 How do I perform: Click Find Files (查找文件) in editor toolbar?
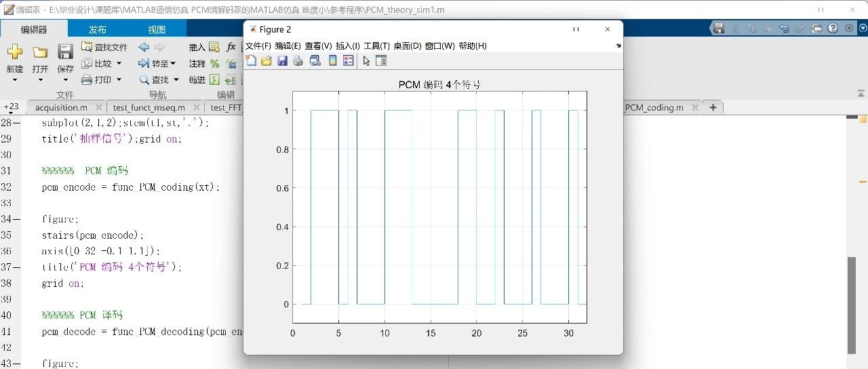tap(104, 47)
